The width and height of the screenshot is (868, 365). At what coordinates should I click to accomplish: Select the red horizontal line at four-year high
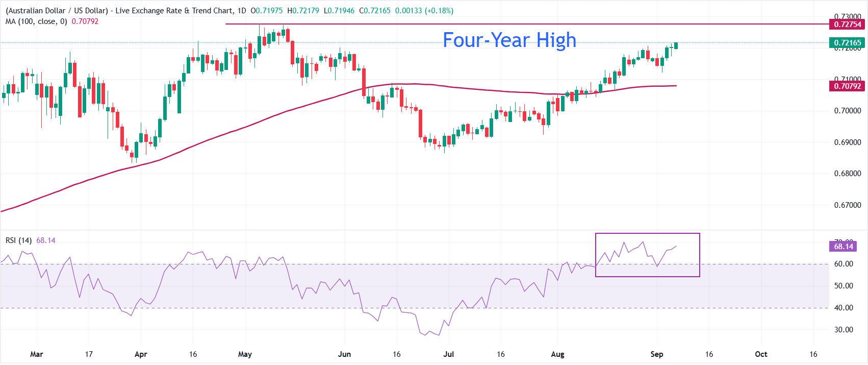[x=527, y=24]
